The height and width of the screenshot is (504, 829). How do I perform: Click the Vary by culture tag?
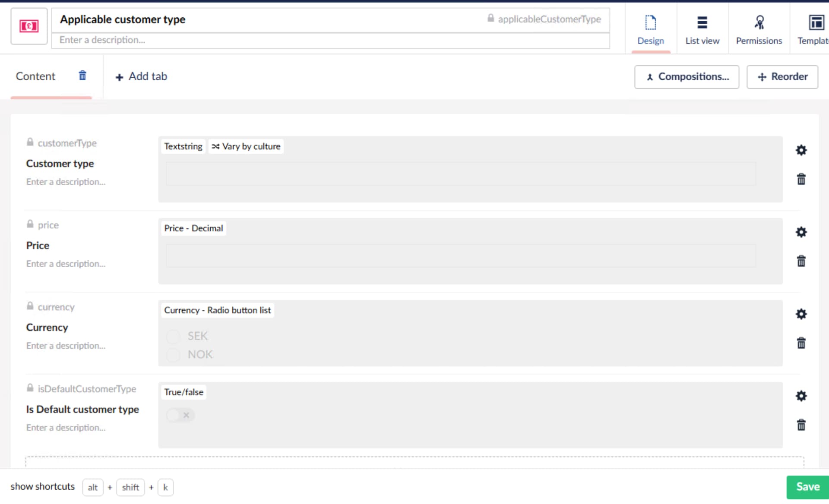246,146
